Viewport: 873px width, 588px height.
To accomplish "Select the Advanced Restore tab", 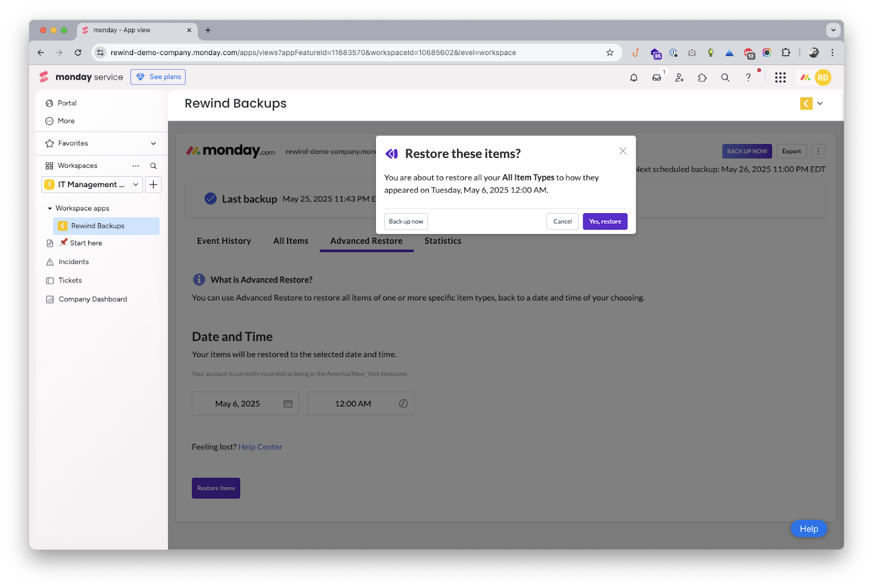I will point(366,241).
